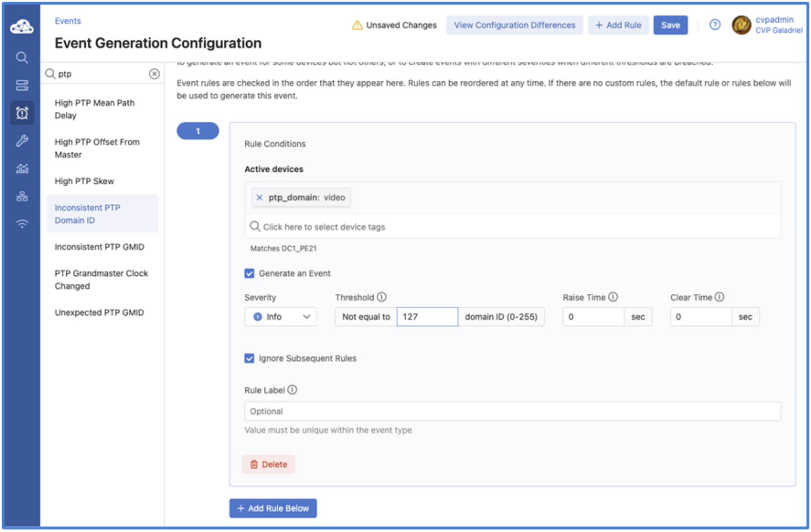
Task: Expand the Severity Info dropdown
Action: (x=281, y=317)
